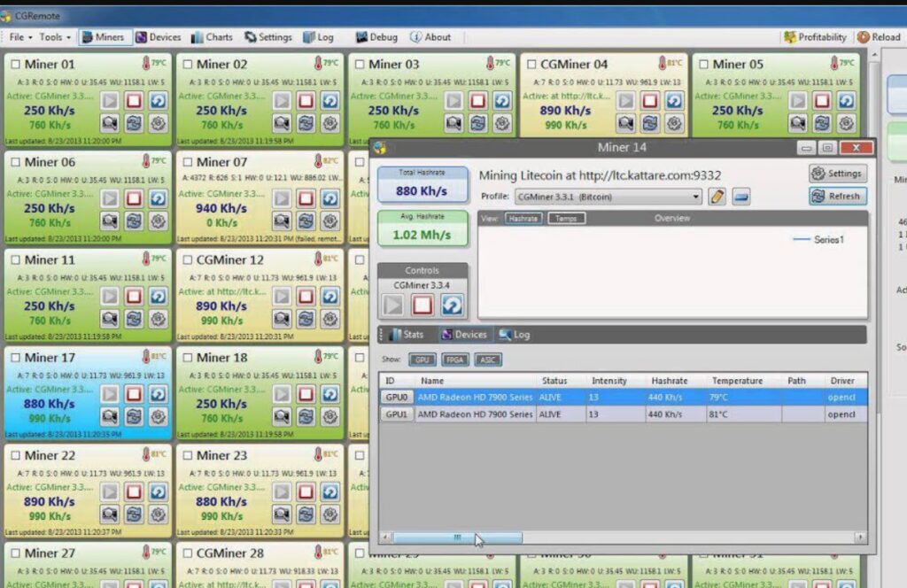Screen dimensions: 907x588
Task: Open the File menu
Action: coord(19,37)
